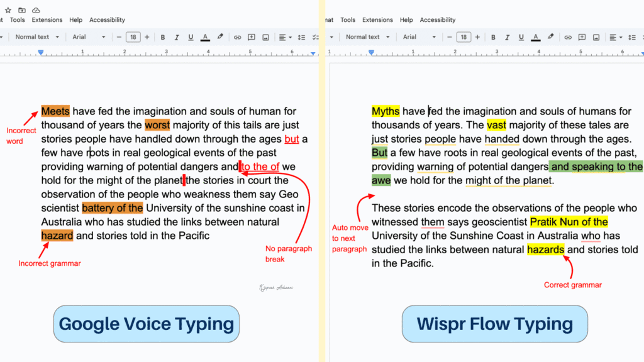Click Wispr Flow Typing label button

(495, 324)
